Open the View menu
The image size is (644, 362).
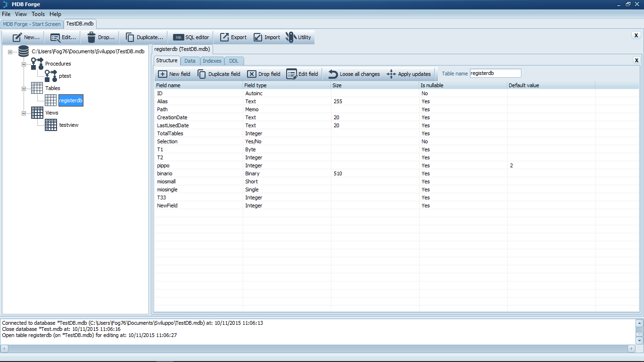click(x=21, y=14)
